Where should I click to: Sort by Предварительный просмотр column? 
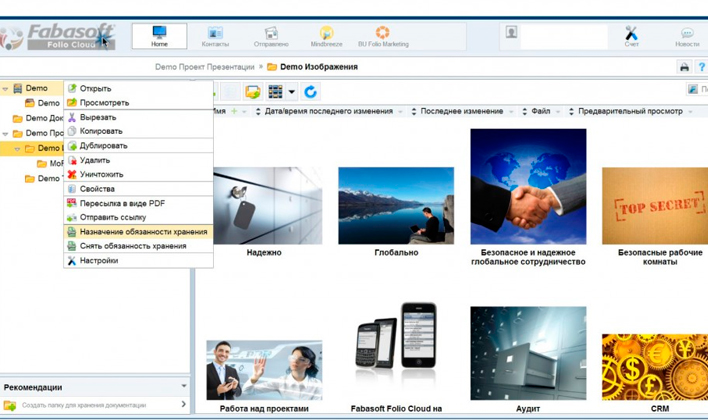point(630,111)
